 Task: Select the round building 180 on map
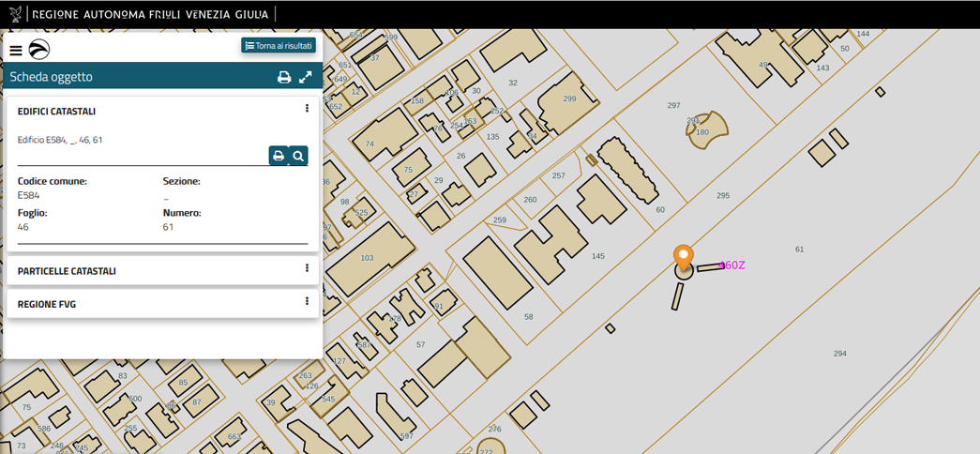[703, 132]
